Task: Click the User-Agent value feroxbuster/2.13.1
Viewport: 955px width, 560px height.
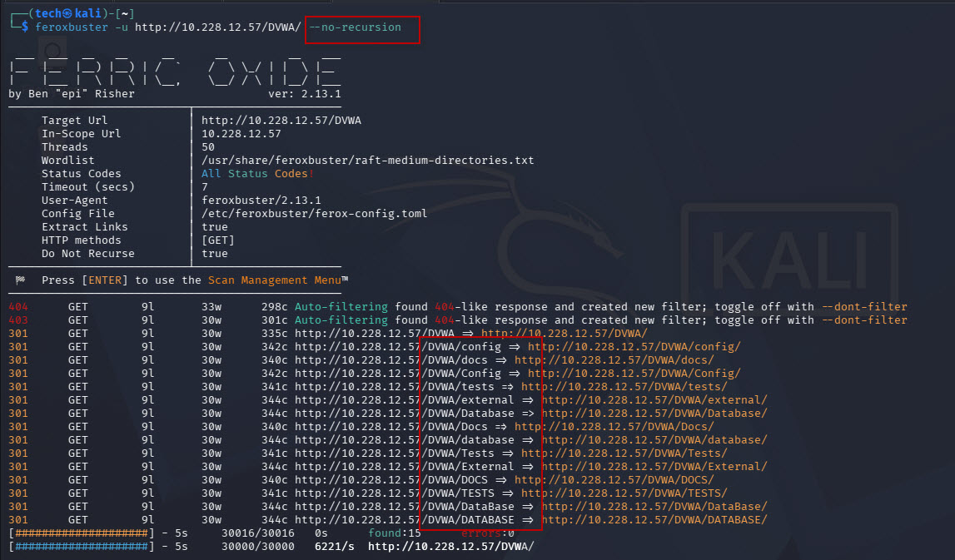Action: click(261, 201)
